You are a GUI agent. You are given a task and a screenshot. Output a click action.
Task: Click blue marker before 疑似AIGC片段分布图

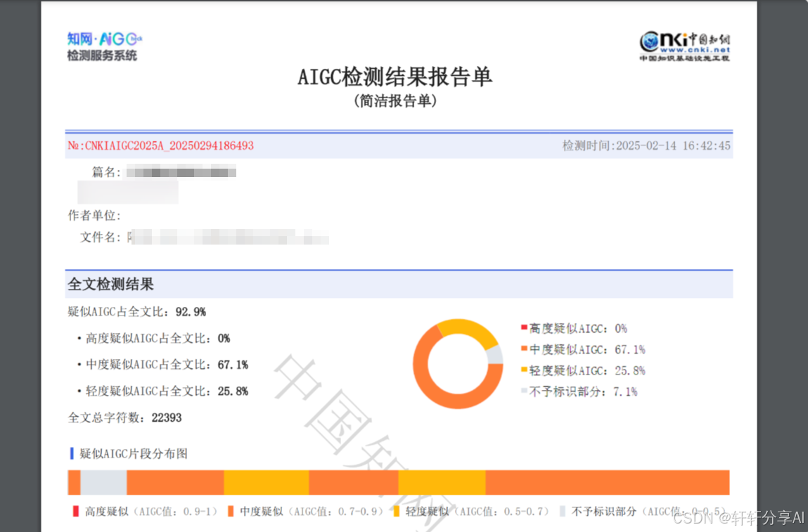tap(72, 454)
